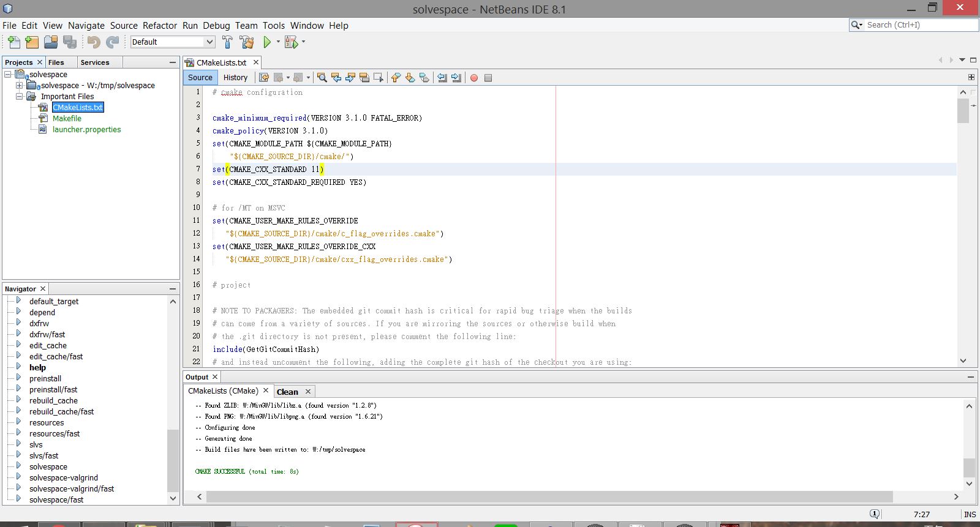Open Debug Project dropdown arrow
This screenshot has height=527, width=980.
pyautogui.click(x=303, y=42)
